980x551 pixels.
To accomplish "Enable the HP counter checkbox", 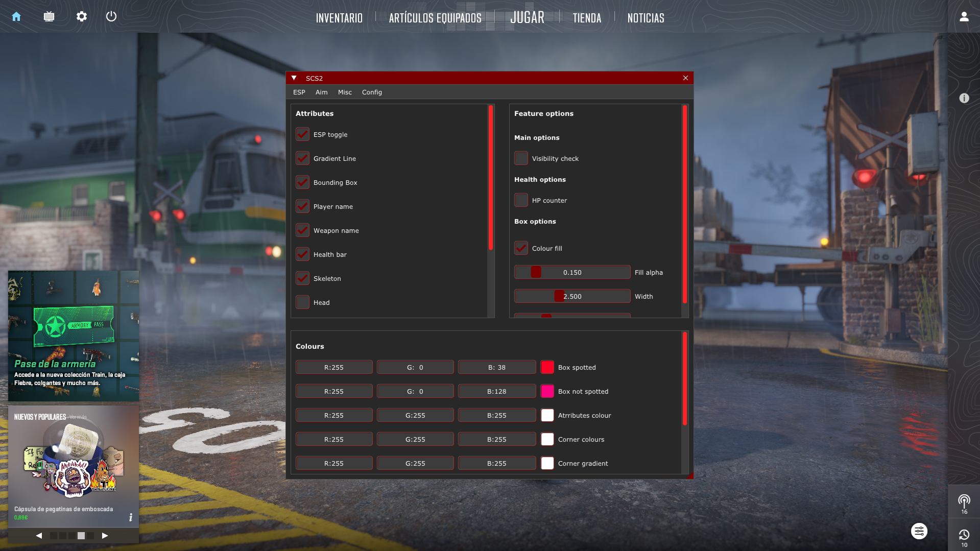I will [x=521, y=200].
